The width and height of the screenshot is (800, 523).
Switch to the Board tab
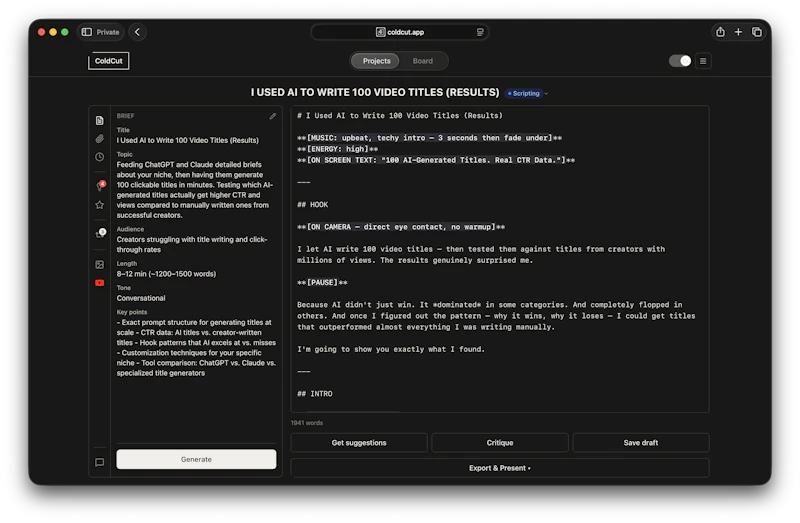pos(422,61)
